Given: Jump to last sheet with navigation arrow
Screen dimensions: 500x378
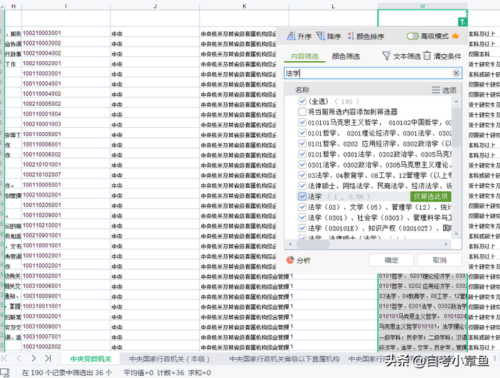Looking at the screenshot, I should pyautogui.click(x=48, y=358).
